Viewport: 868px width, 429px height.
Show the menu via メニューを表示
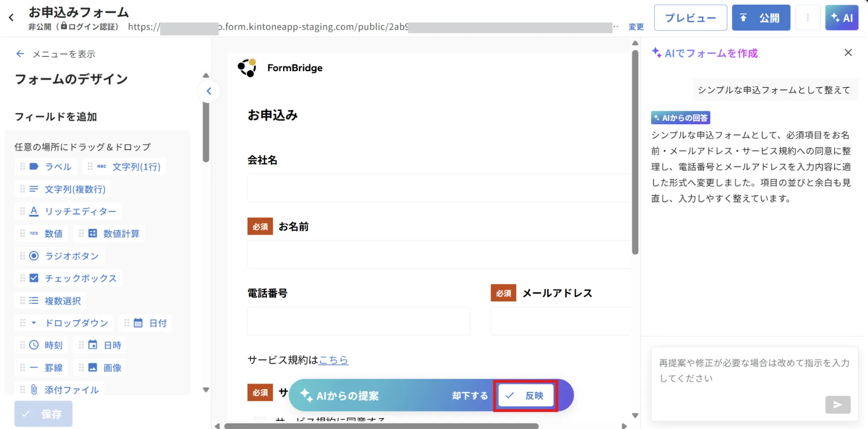coord(56,54)
